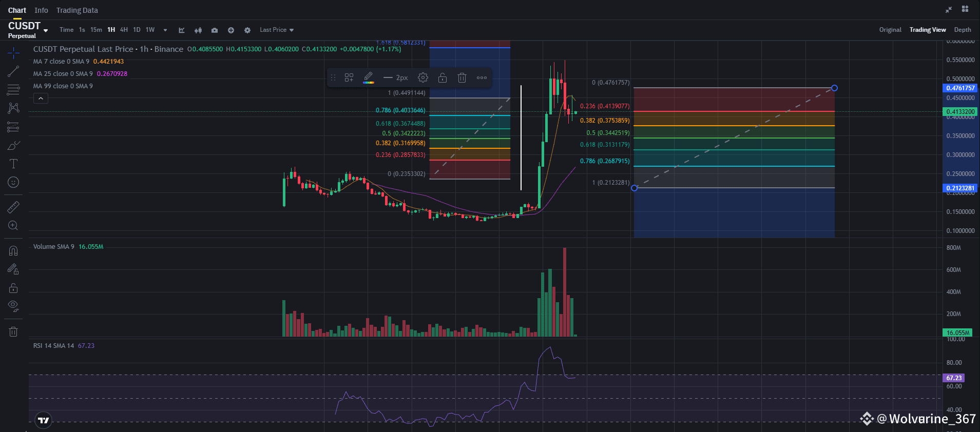Viewport: 980px width, 432px height.
Task: Click the 67.23 RSI axis label
Action: (954, 378)
